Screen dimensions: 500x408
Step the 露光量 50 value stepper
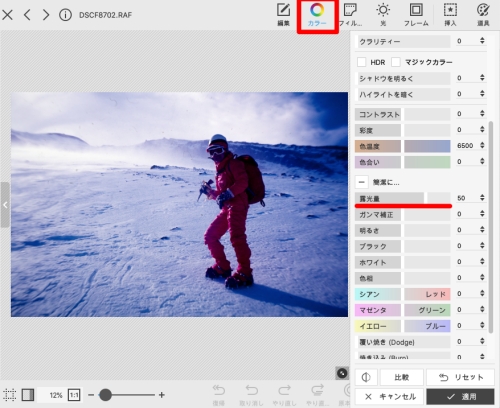(x=482, y=198)
